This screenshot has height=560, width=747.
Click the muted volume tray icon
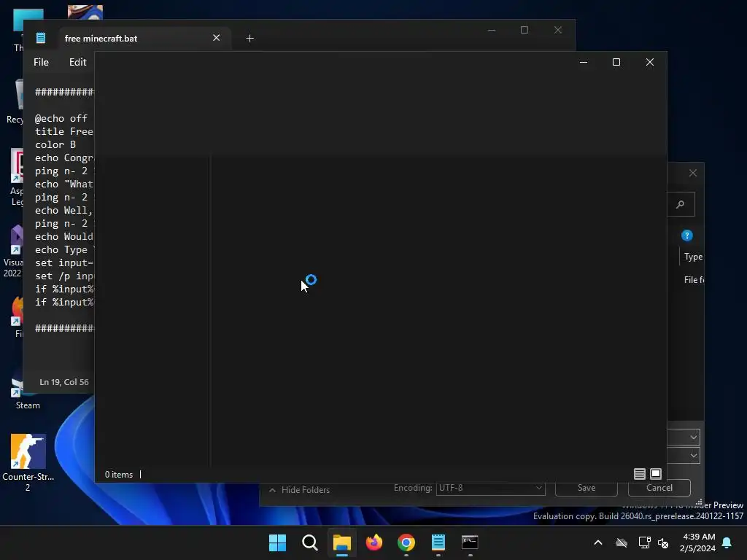[x=662, y=542]
